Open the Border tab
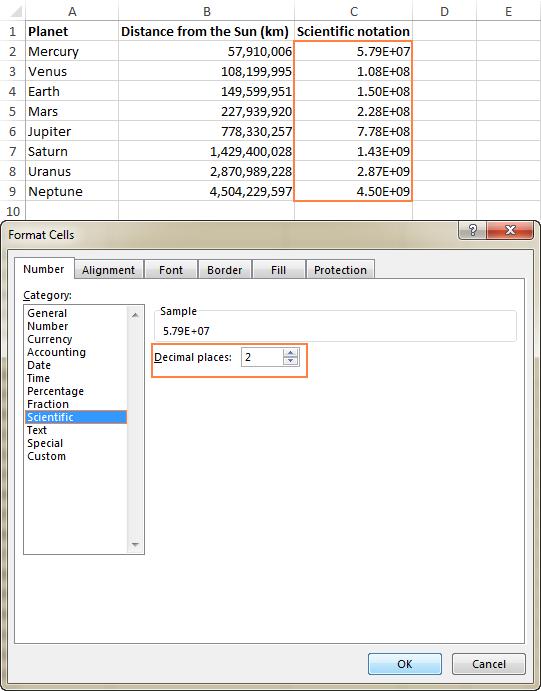The width and height of the screenshot is (541, 691). click(x=225, y=270)
